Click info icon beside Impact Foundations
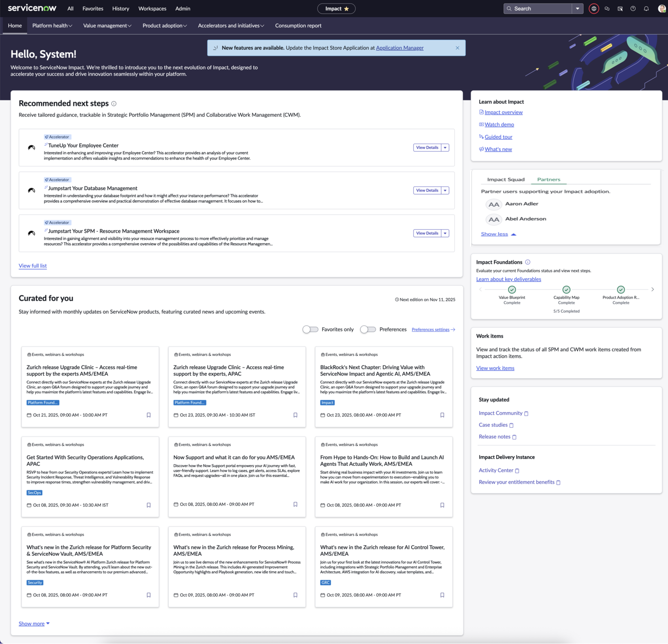668x644 pixels. (528, 262)
